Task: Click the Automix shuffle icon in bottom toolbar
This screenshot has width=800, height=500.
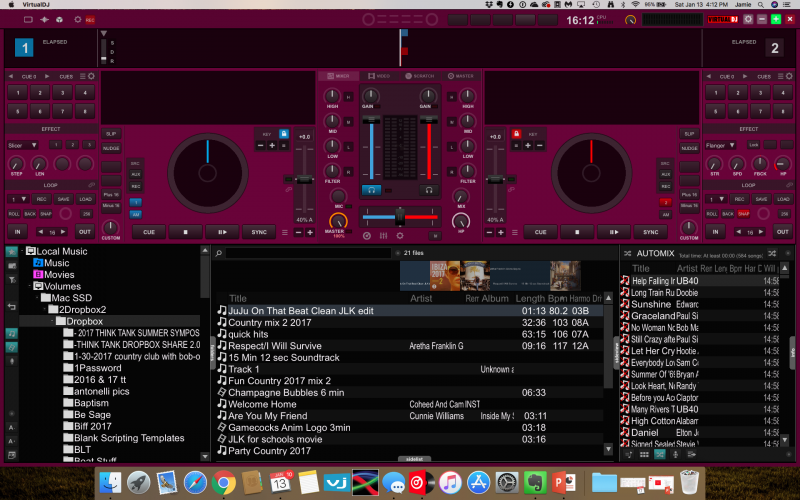Action: click(660, 454)
